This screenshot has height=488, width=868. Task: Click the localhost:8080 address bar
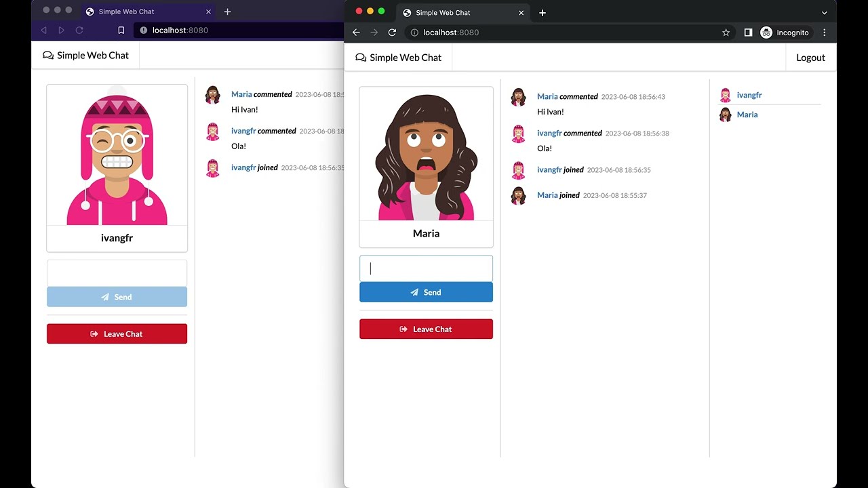click(x=461, y=32)
